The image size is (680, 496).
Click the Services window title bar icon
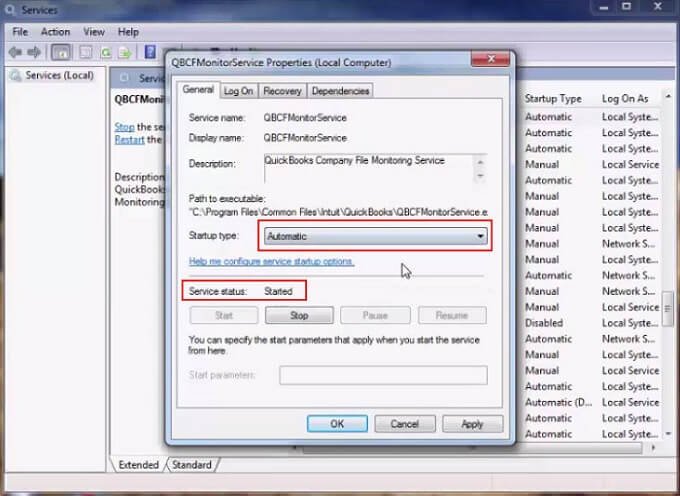click(x=10, y=10)
